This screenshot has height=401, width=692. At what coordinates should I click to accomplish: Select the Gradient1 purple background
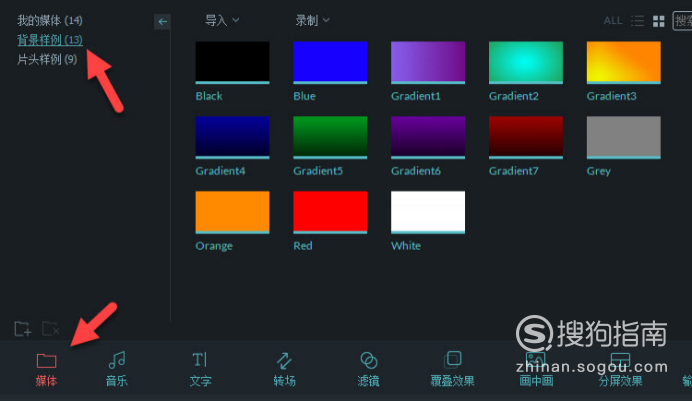click(428, 62)
